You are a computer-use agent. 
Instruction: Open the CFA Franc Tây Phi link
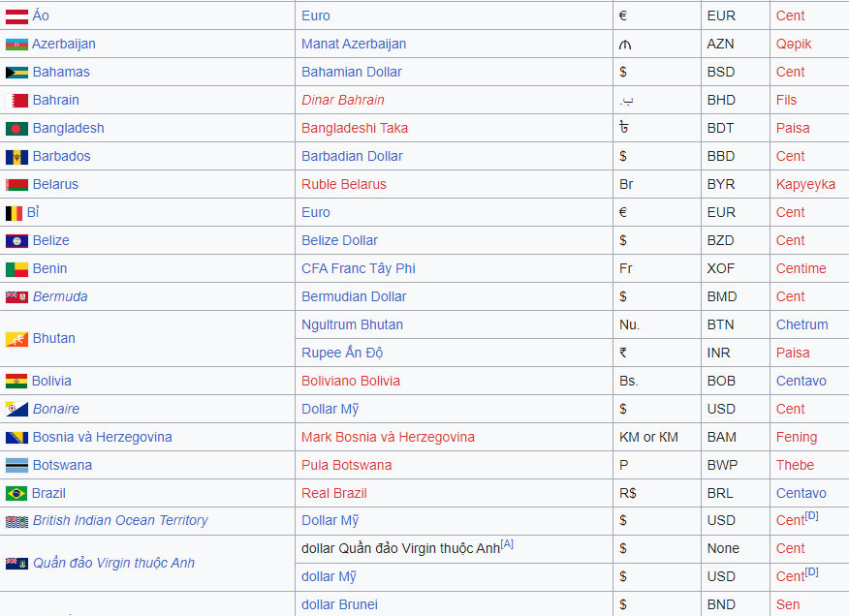pos(359,269)
